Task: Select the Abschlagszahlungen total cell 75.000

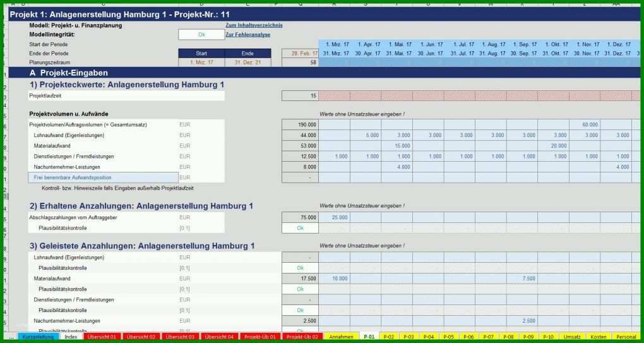Action: point(301,217)
